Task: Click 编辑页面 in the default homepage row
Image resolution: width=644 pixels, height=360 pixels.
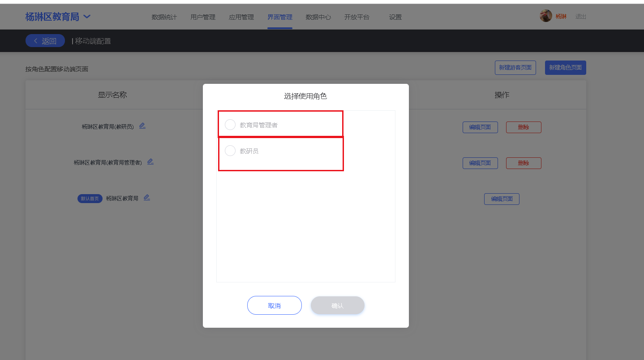Action: (x=502, y=199)
